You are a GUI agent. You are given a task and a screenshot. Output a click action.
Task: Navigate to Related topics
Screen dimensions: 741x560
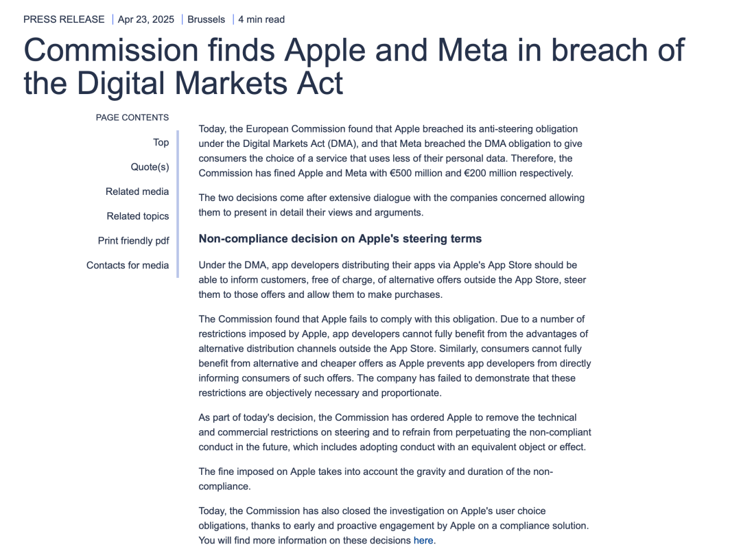pyautogui.click(x=137, y=216)
